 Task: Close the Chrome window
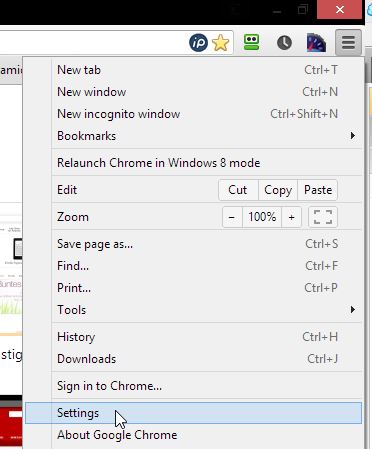coord(340,10)
